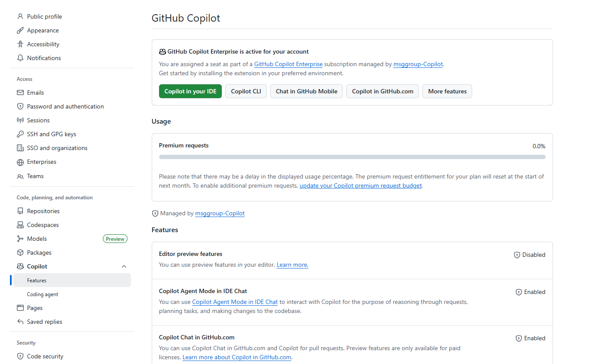
Task: Click the Pages browser icon
Action: pos(20,308)
